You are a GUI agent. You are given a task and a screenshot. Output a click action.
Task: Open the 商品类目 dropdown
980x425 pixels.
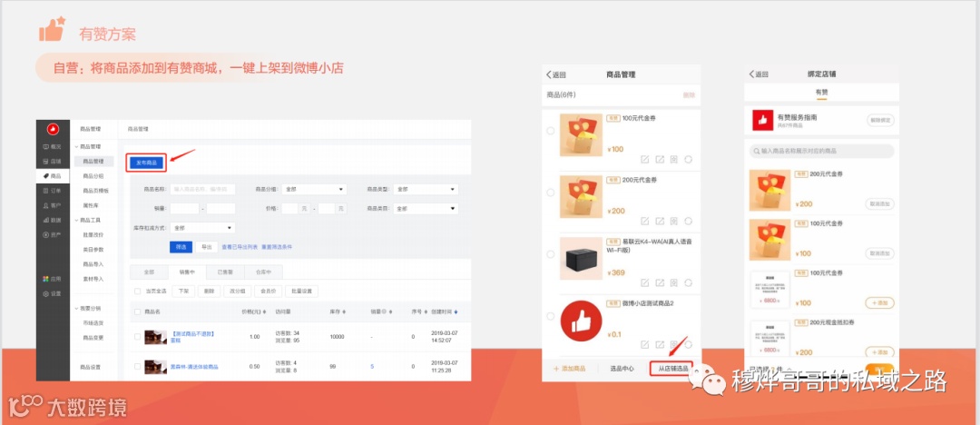click(426, 209)
